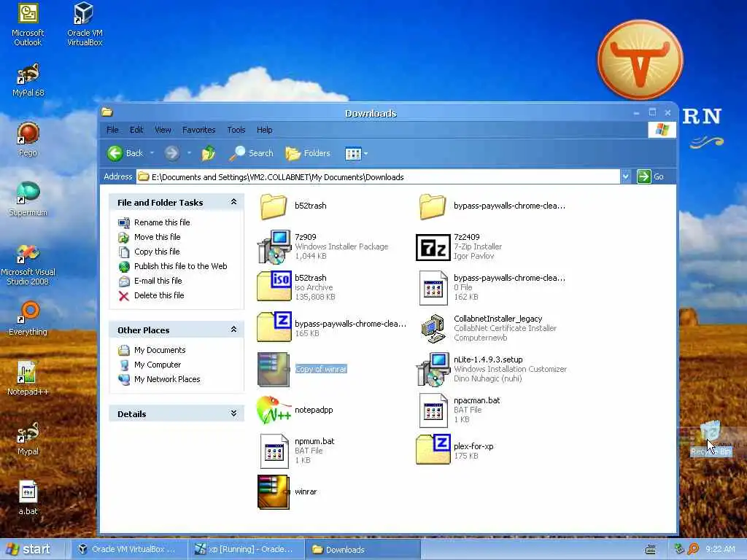This screenshot has height=560, width=747.
Task: Select the Everything desktop shortcut
Action: point(28,319)
